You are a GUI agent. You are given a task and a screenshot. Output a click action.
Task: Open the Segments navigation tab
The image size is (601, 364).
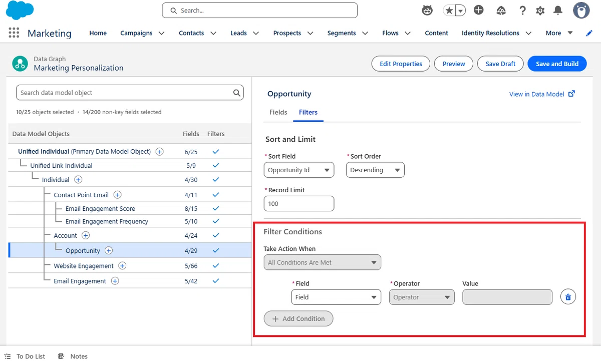click(342, 33)
